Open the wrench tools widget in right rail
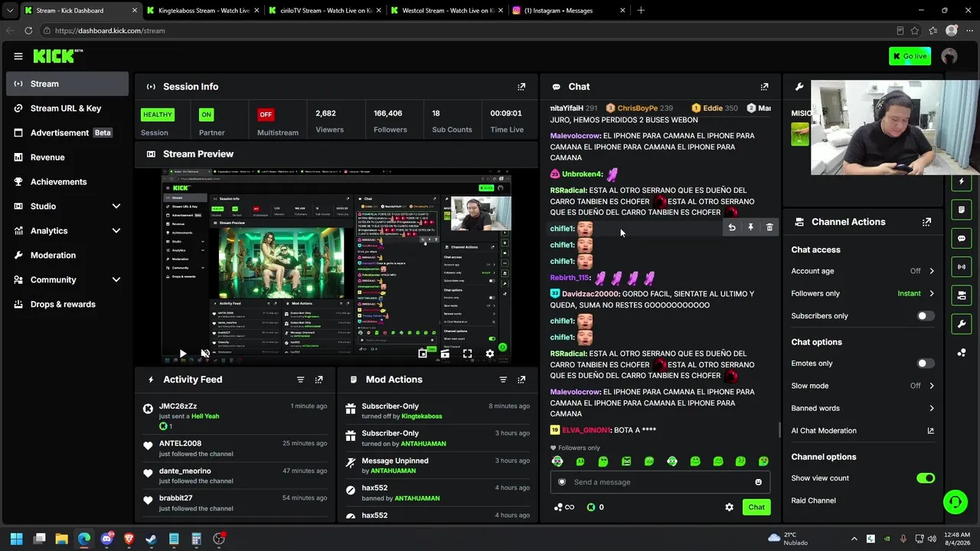The height and width of the screenshot is (551, 980). 962,324
